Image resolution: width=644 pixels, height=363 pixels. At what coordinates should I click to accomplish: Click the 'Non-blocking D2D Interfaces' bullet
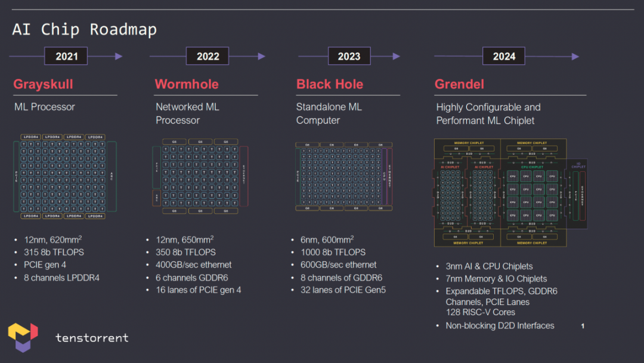pos(500,325)
